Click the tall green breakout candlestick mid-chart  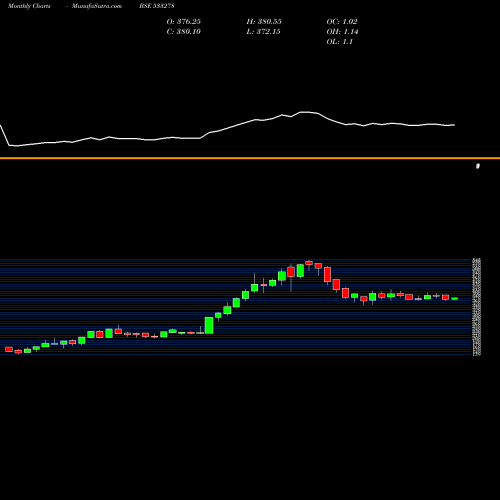pos(209,325)
